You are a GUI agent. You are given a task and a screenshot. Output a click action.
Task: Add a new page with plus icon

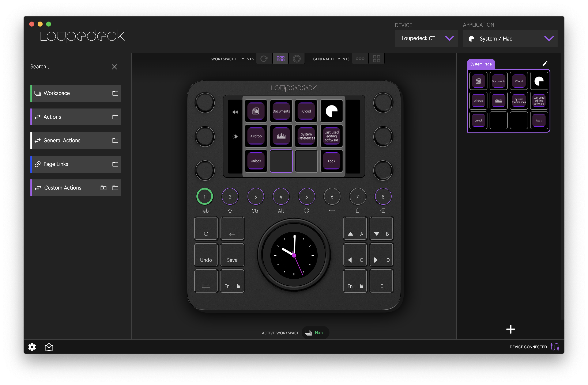click(x=510, y=329)
